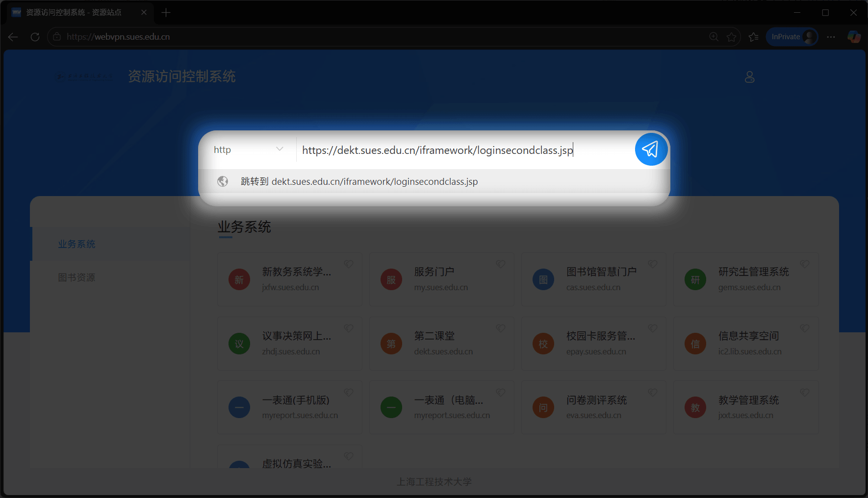868x498 pixels.
Task: Select the 跳转到 dekt.sues.edu.cn suggestion
Action: (359, 182)
